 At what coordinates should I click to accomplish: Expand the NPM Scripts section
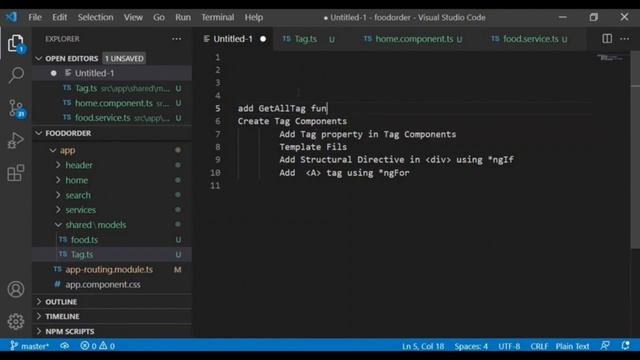[x=39, y=331]
